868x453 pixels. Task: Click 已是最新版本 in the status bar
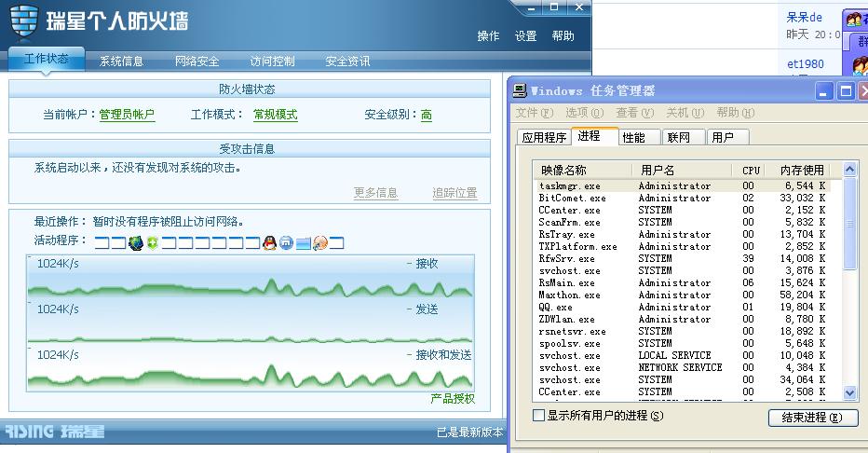pos(469,432)
